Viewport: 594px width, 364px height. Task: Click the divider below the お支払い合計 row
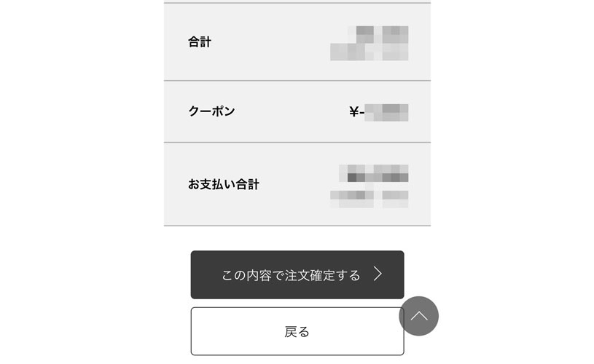coord(297,226)
